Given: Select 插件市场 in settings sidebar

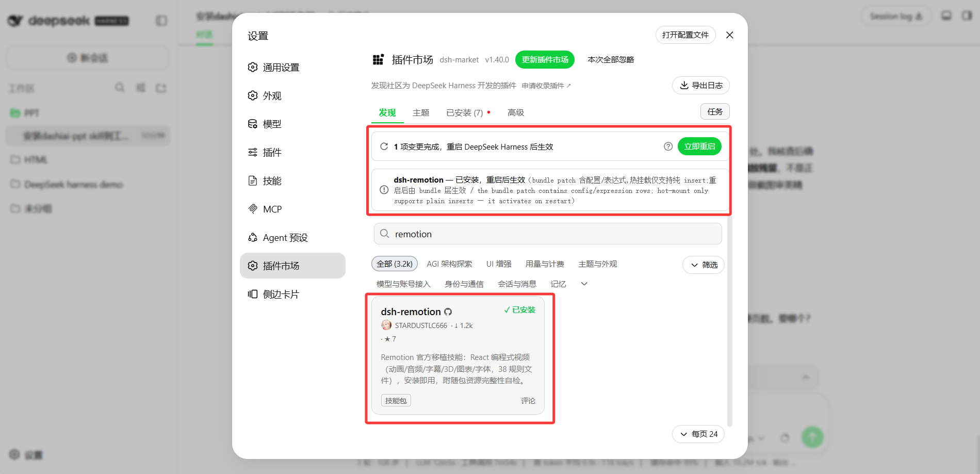Looking at the screenshot, I should [292, 266].
